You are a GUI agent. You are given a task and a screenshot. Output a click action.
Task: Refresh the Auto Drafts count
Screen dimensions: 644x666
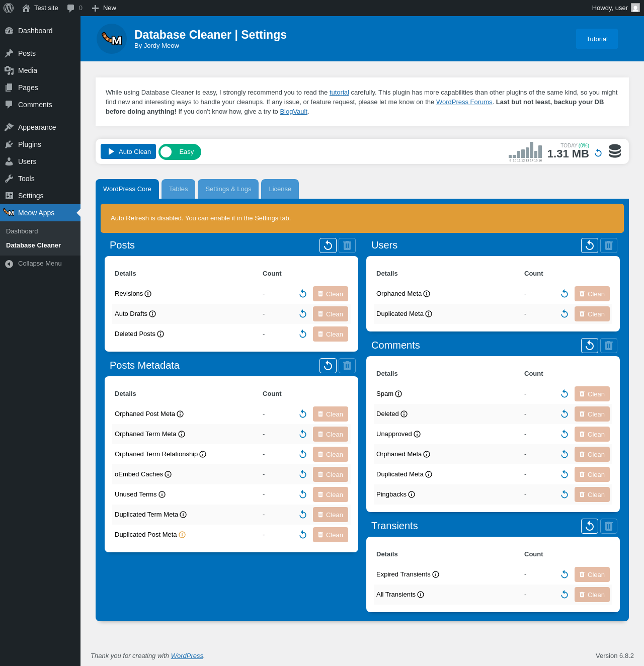coord(303,314)
